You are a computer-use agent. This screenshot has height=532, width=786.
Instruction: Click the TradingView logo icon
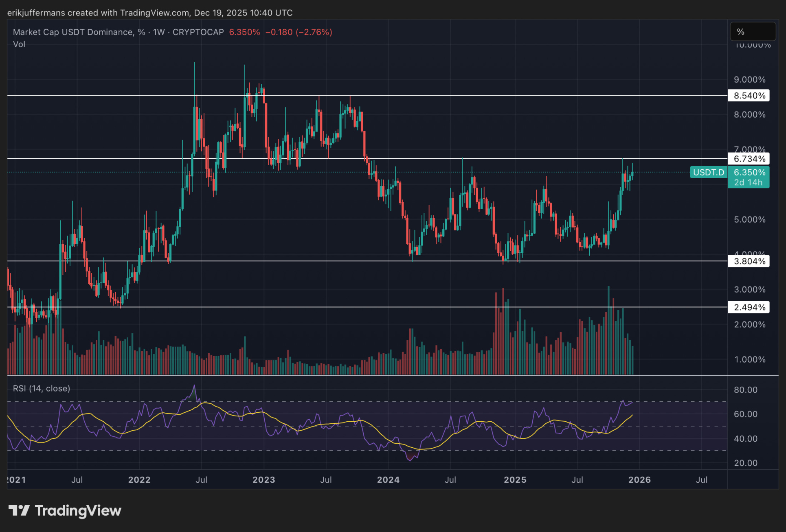point(19,510)
